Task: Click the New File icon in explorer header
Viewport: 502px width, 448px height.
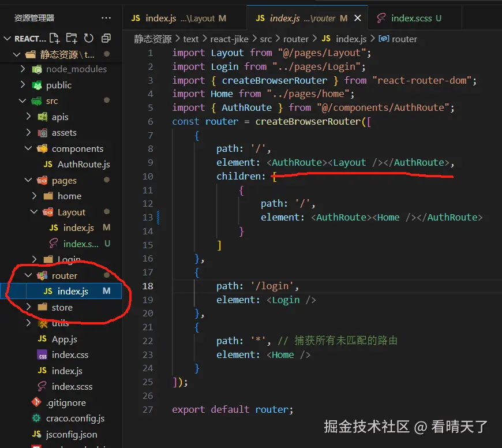Action: [x=55, y=39]
